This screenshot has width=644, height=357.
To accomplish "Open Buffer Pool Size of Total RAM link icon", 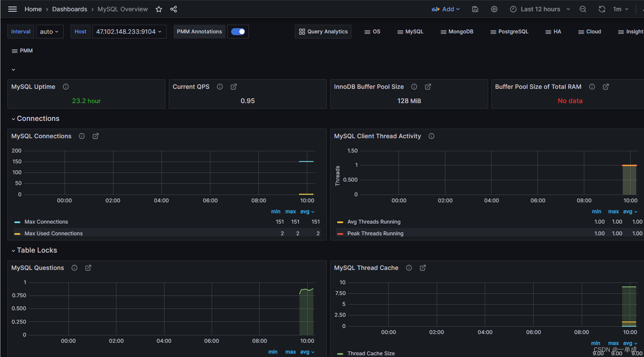I will coord(606,87).
